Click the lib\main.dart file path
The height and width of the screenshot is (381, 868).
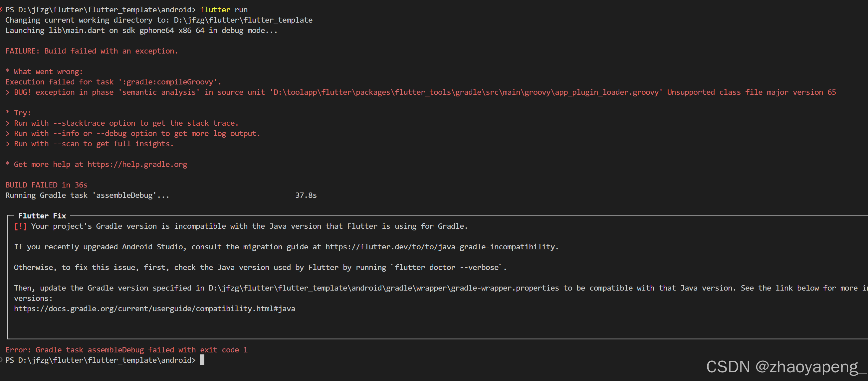click(x=77, y=30)
